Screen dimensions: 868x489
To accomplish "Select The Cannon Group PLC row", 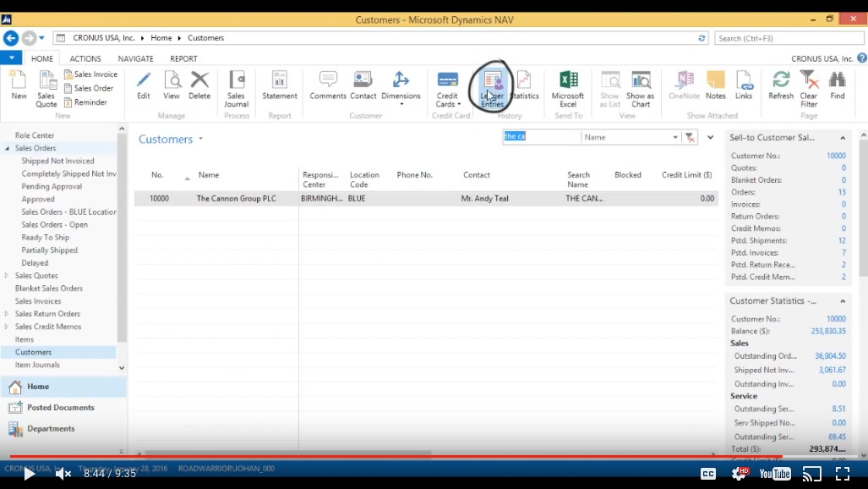I will pos(426,199).
